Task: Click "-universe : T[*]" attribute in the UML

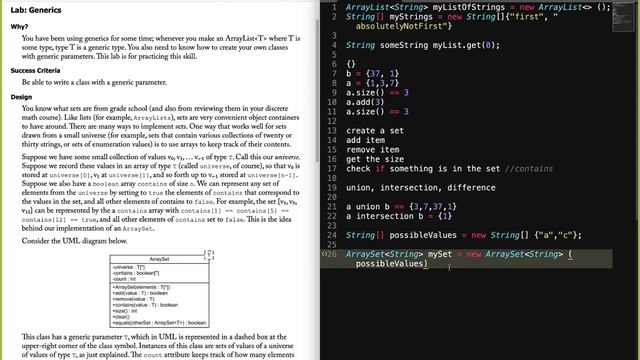Action: coord(128,267)
